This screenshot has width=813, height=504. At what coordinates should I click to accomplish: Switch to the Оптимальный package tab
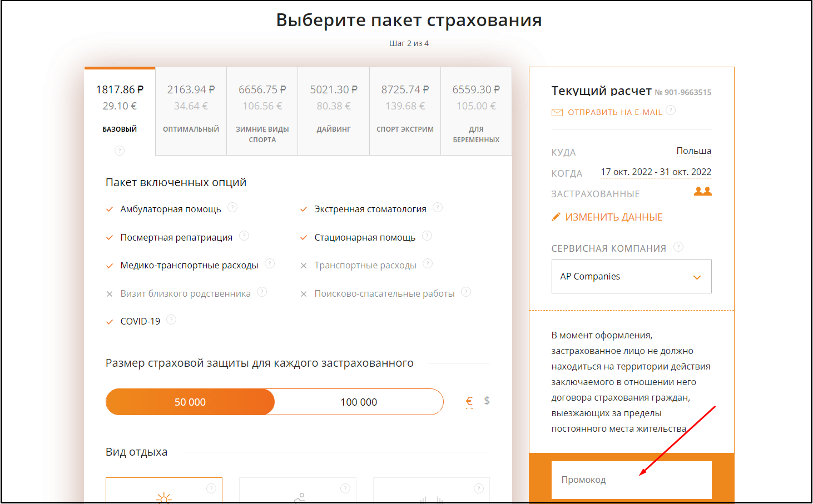(x=191, y=111)
